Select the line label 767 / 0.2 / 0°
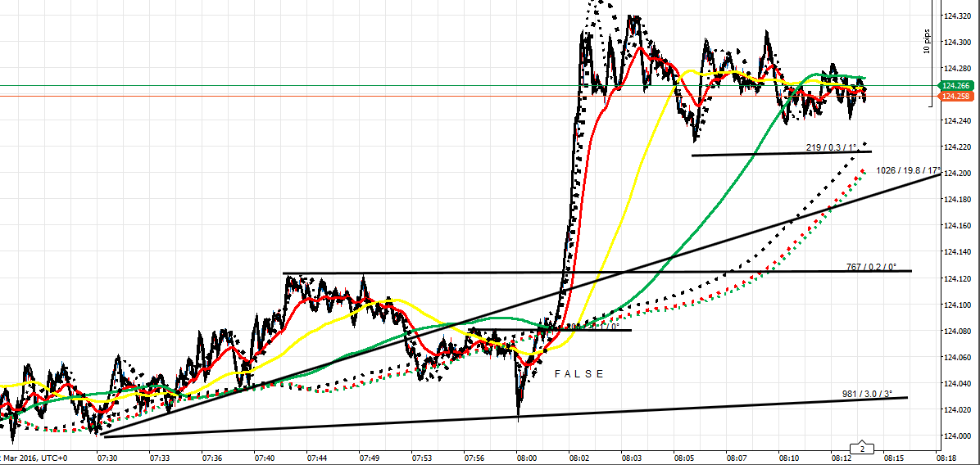The height and width of the screenshot is (465, 980). coord(871,267)
